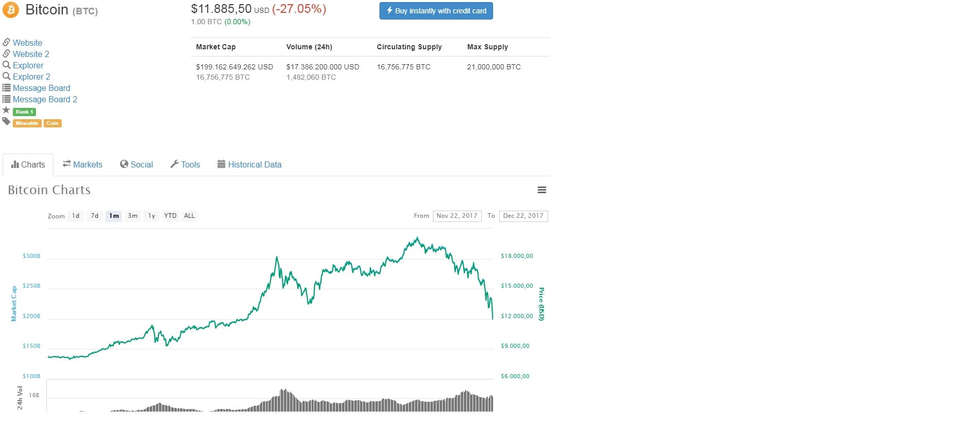Click the lightning bolt icon on Buy button
This screenshot has width=980, height=428.
[x=390, y=10]
